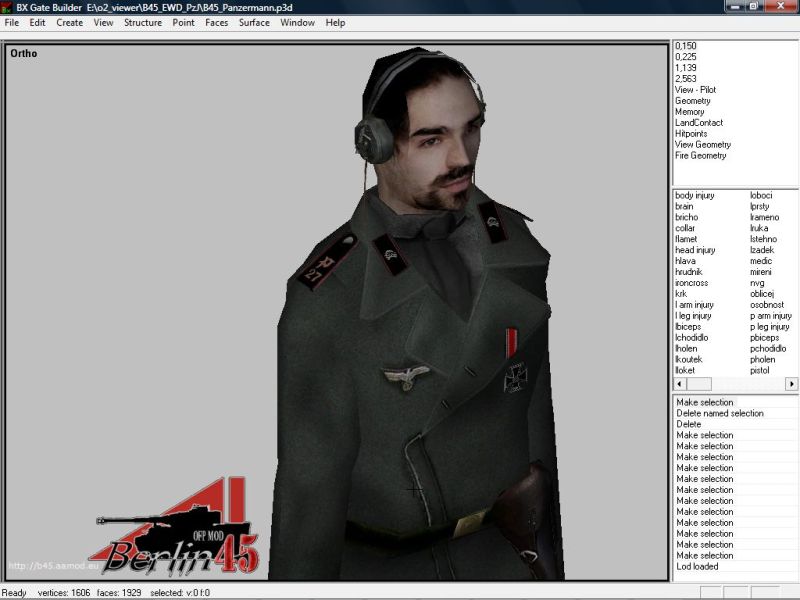This screenshot has height=600, width=800.
Task: Select 'hlava' named selection
Action: click(x=685, y=261)
